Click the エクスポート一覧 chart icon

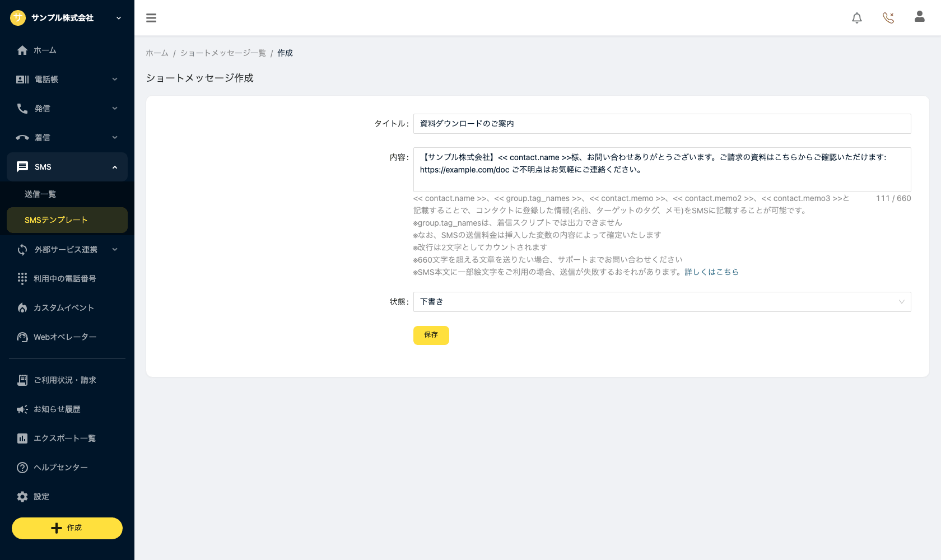(22, 438)
